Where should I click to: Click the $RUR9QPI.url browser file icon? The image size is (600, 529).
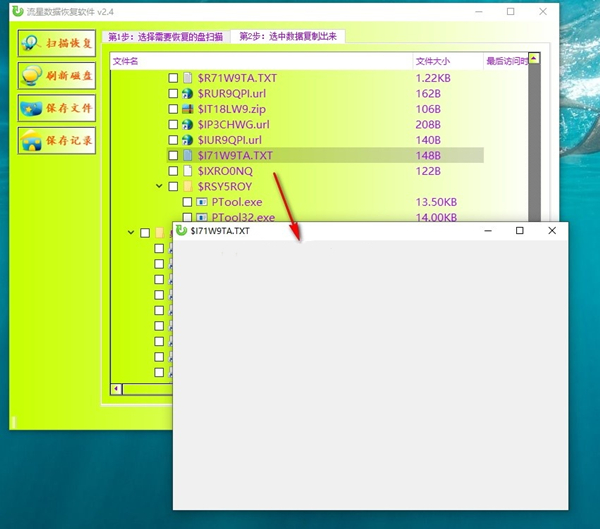187,93
